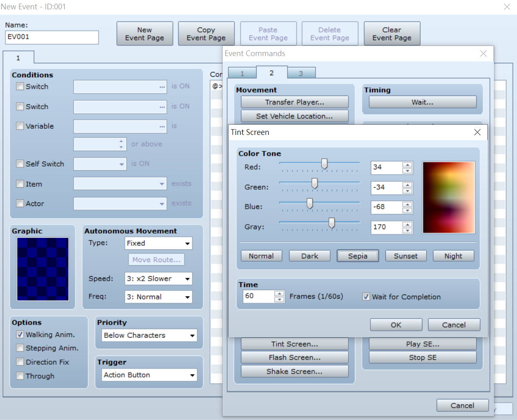The height and width of the screenshot is (420, 517).
Task: Confirm Tint Screen with OK
Action: click(x=396, y=325)
